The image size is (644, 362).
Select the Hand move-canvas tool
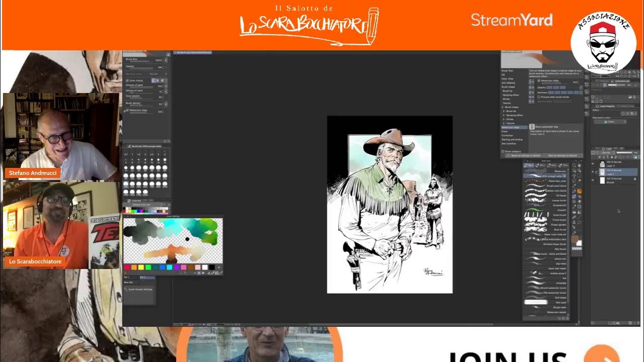click(x=579, y=165)
